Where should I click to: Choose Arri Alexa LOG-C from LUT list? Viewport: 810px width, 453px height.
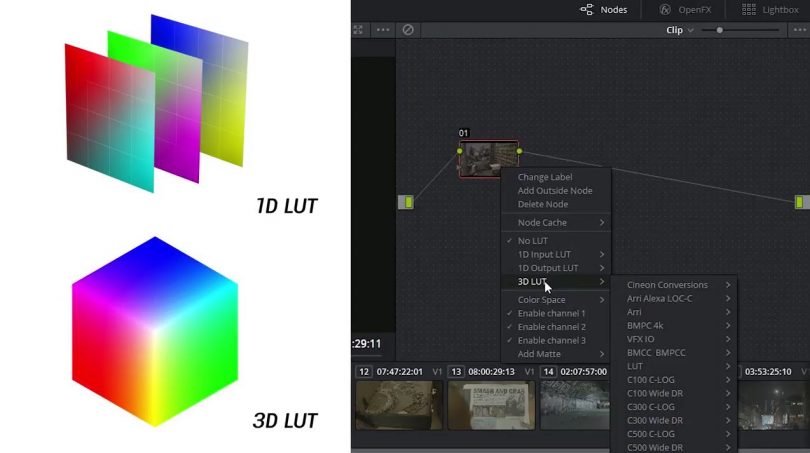point(659,299)
